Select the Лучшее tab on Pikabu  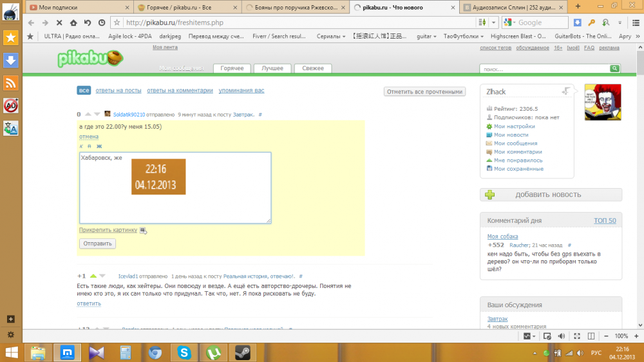[272, 68]
